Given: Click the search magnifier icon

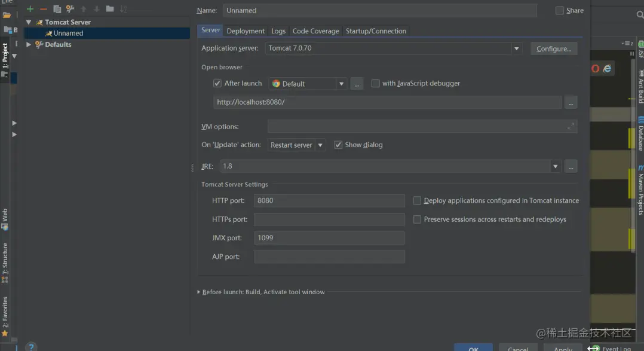Looking at the screenshot, I should 640,15.
